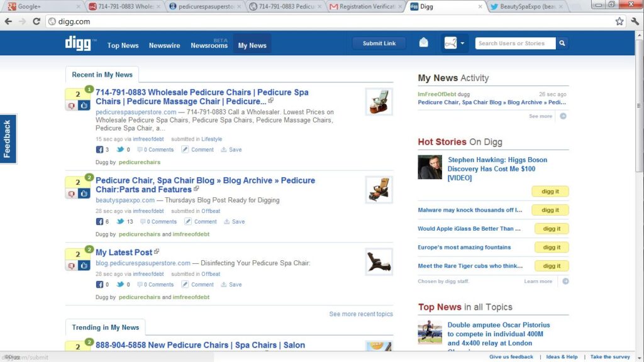This screenshot has height=362, width=644.
Task: Click Facebook share icon on Spa Chair Blog story
Action: (99, 222)
